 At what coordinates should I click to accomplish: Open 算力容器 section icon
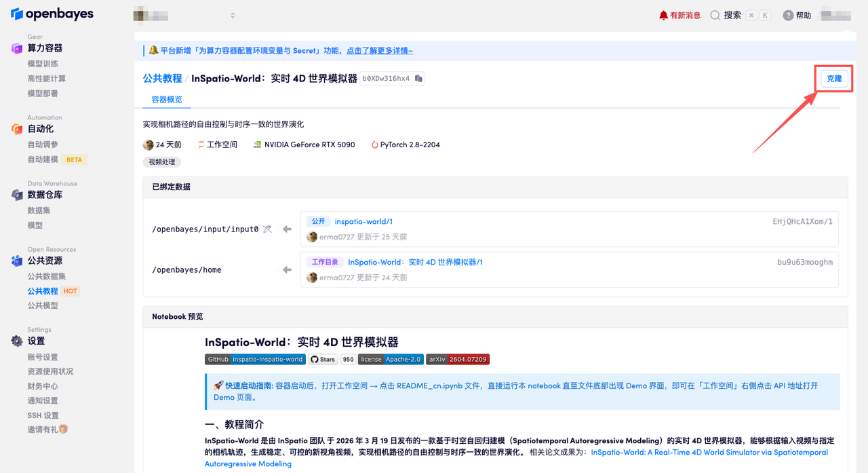point(17,48)
